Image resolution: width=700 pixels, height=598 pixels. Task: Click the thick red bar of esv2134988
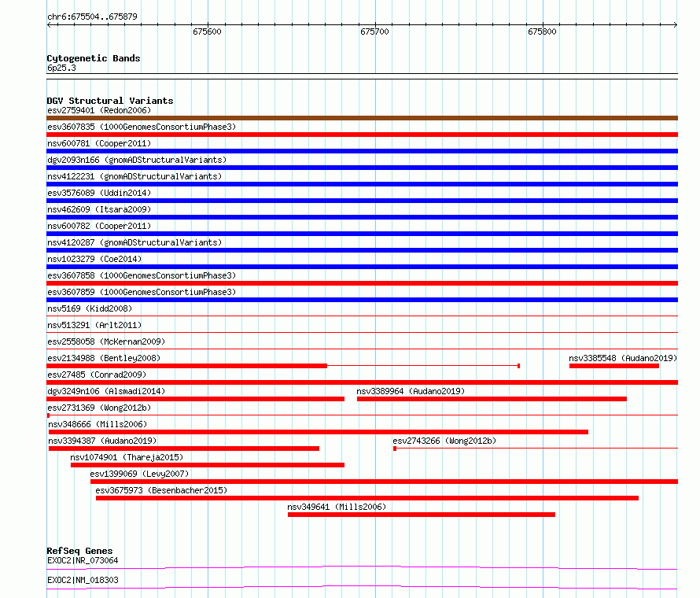186,366
